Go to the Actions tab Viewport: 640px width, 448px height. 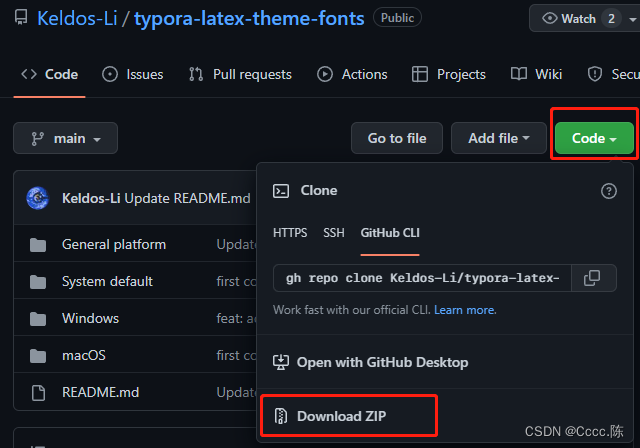352,74
